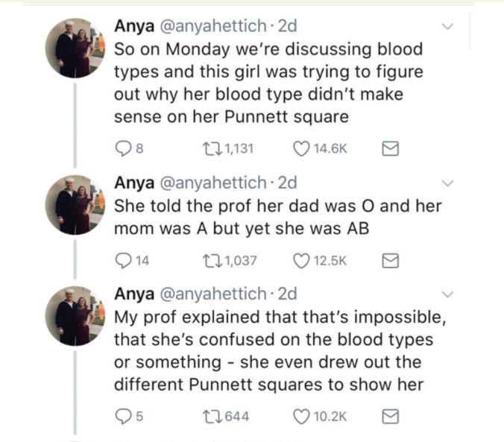Like the tweet with 12.5K likes
The image size is (504, 442).
[x=303, y=261]
